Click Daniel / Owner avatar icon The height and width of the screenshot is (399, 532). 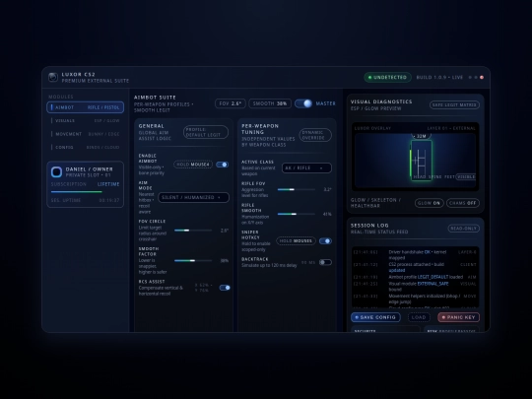pos(57,172)
